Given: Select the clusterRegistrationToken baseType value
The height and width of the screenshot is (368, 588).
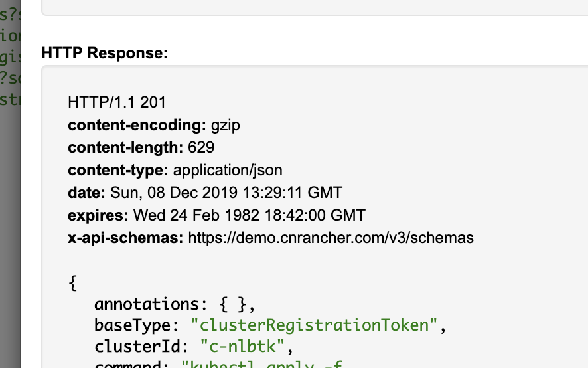Looking at the screenshot, I should (314, 325).
